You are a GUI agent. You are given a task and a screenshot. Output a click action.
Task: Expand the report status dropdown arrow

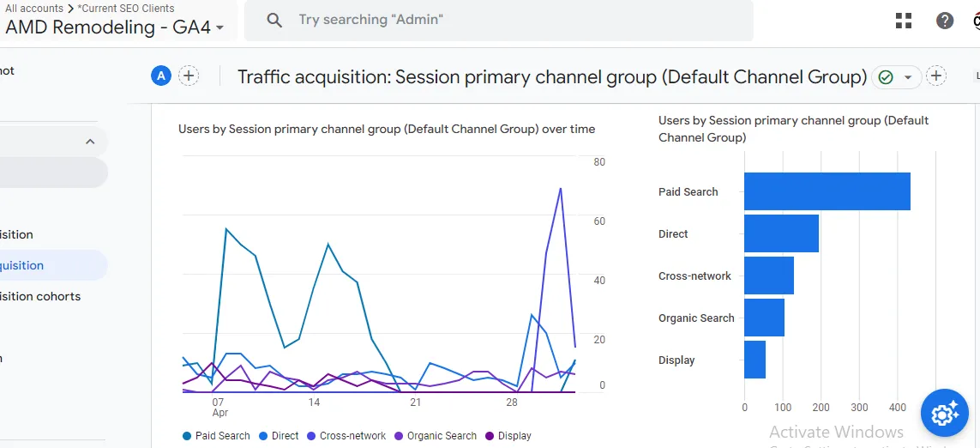tap(908, 77)
